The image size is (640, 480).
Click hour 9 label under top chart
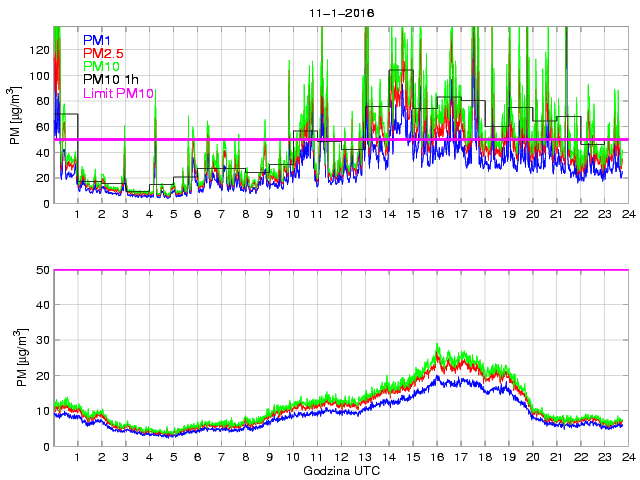click(269, 214)
